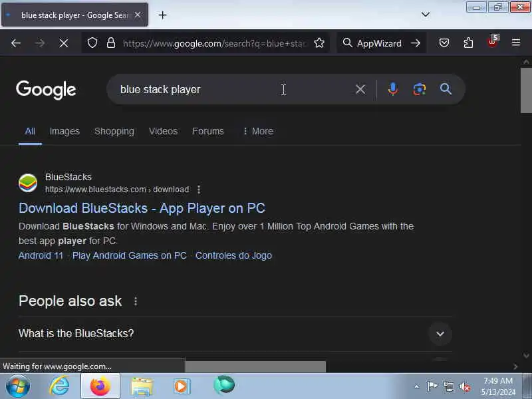The image size is (532, 399).
Task: Switch to Videos tab
Action: (163, 131)
